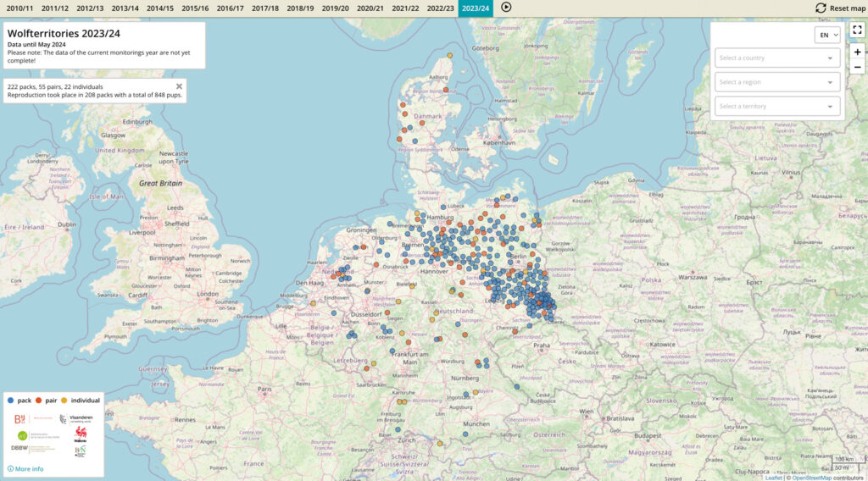
Task: Switch to monitoring year 2022/23
Action: [441, 8]
